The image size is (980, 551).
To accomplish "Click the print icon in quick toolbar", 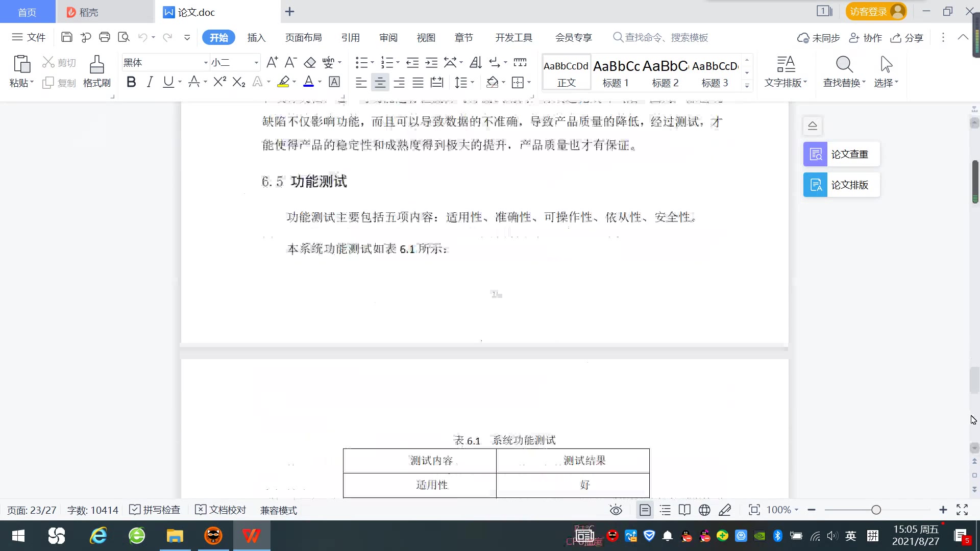I will pos(105,37).
